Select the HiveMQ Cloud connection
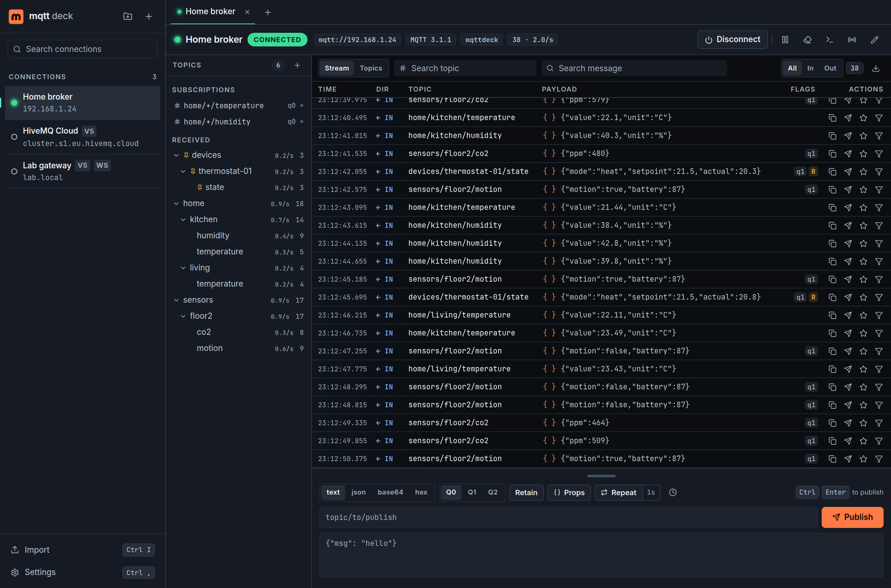The height and width of the screenshot is (588, 891). [82, 137]
